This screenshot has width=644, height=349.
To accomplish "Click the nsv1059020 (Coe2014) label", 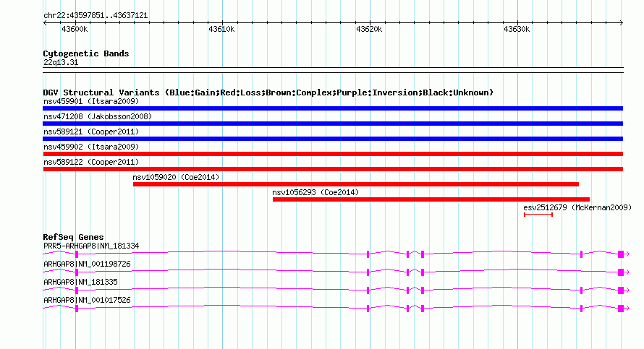I will click(x=176, y=177).
